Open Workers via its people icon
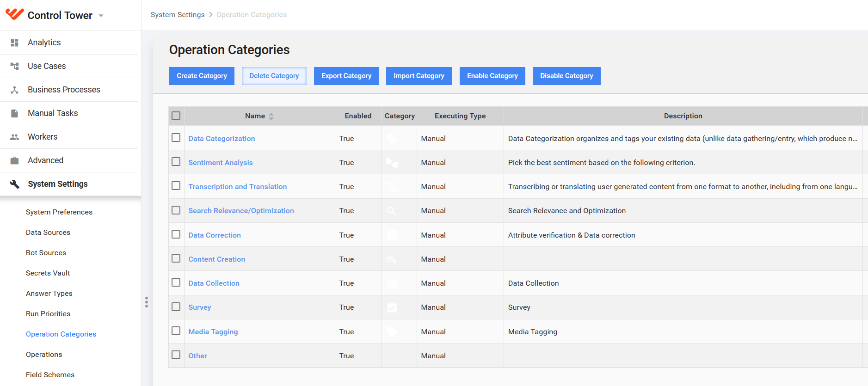Viewport: 868px width, 386px height. click(15, 137)
